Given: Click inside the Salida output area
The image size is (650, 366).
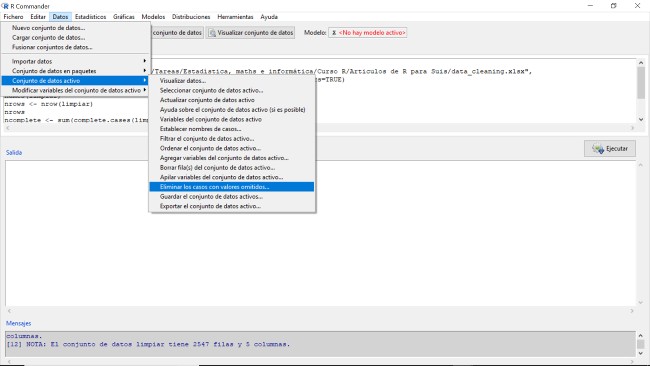Looking at the screenshot, I should click(x=320, y=233).
